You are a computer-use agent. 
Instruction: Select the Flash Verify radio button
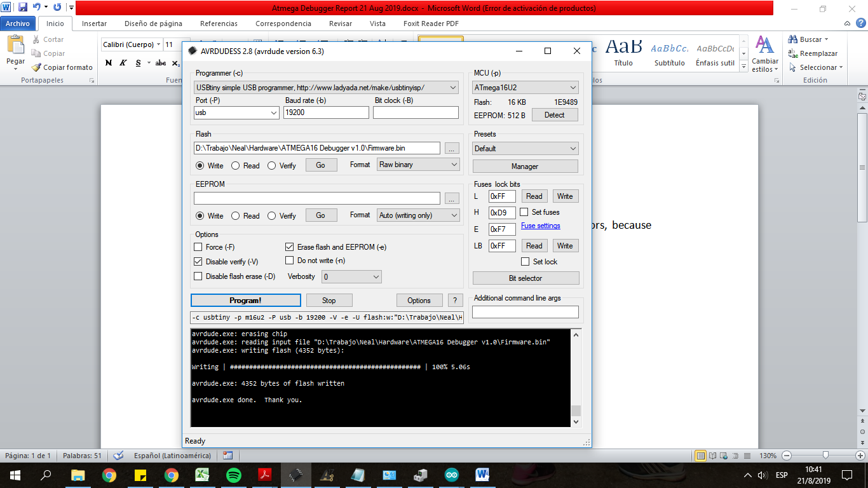(272, 166)
